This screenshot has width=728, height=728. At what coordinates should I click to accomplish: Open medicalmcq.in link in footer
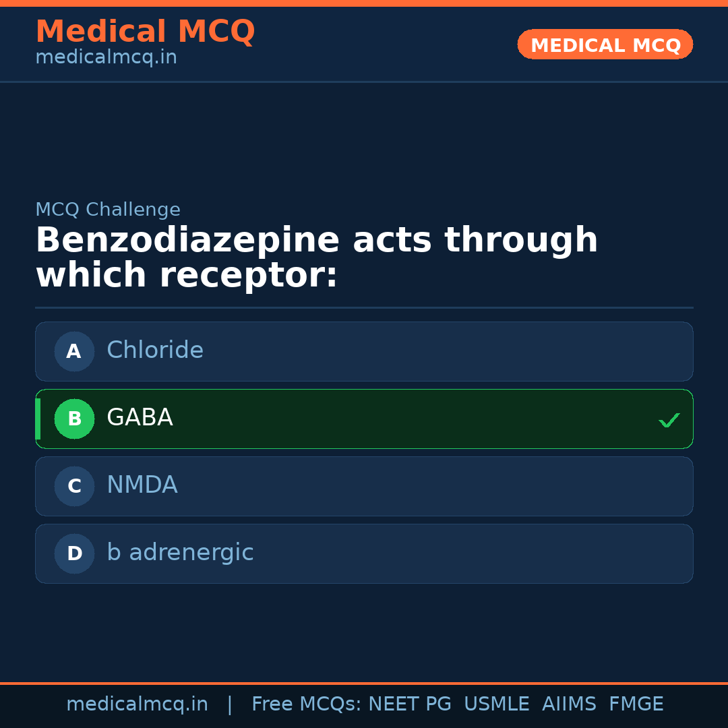137,704
